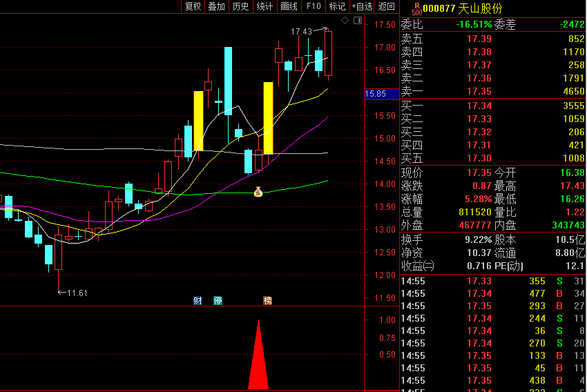Click stock title 000877 天山股份
Screen dimensions: 587x392
tap(462, 8)
